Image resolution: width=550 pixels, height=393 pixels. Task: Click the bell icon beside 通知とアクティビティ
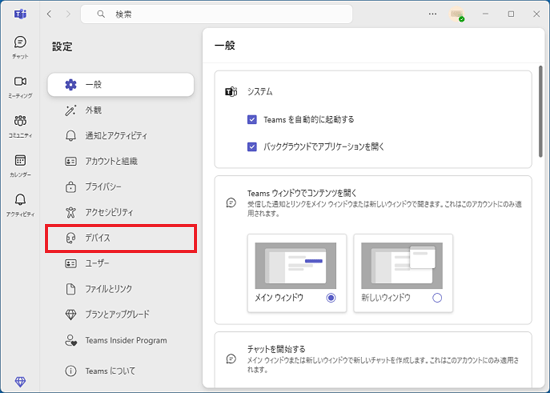coord(71,135)
